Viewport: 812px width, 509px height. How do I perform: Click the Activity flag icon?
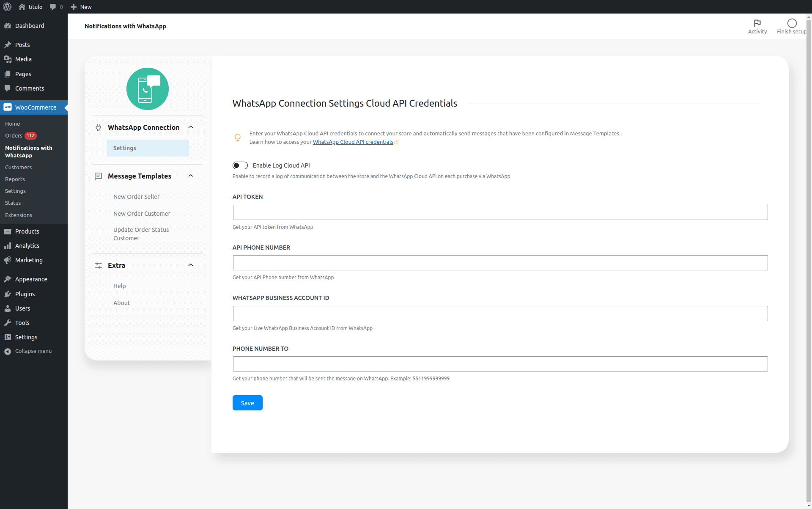757,23
